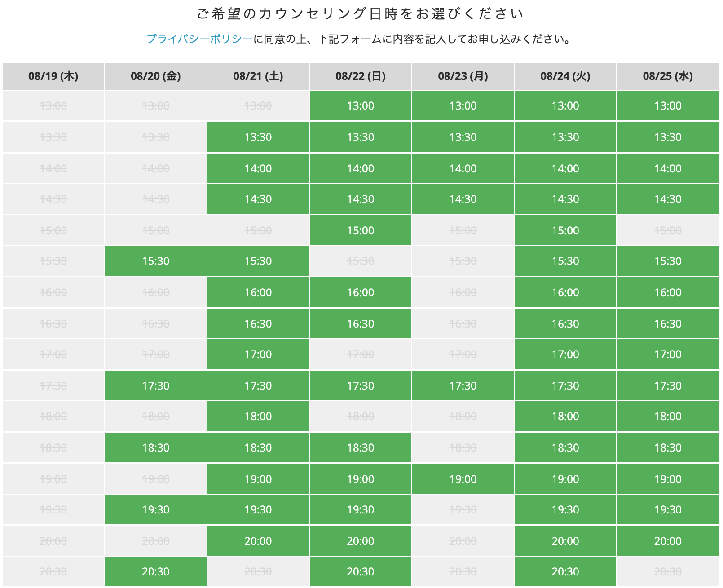Screen dimensions: 723x588
Task: Open the プライバシーポリシー link
Action: tap(199, 39)
